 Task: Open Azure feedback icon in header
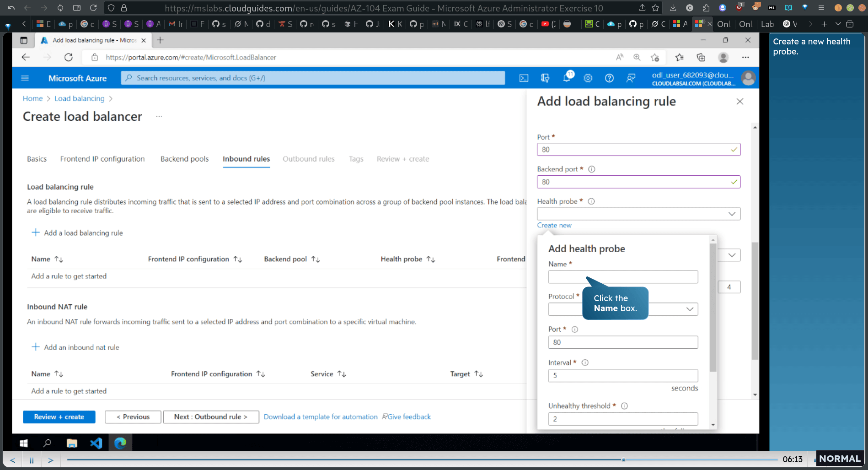tap(631, 78)
